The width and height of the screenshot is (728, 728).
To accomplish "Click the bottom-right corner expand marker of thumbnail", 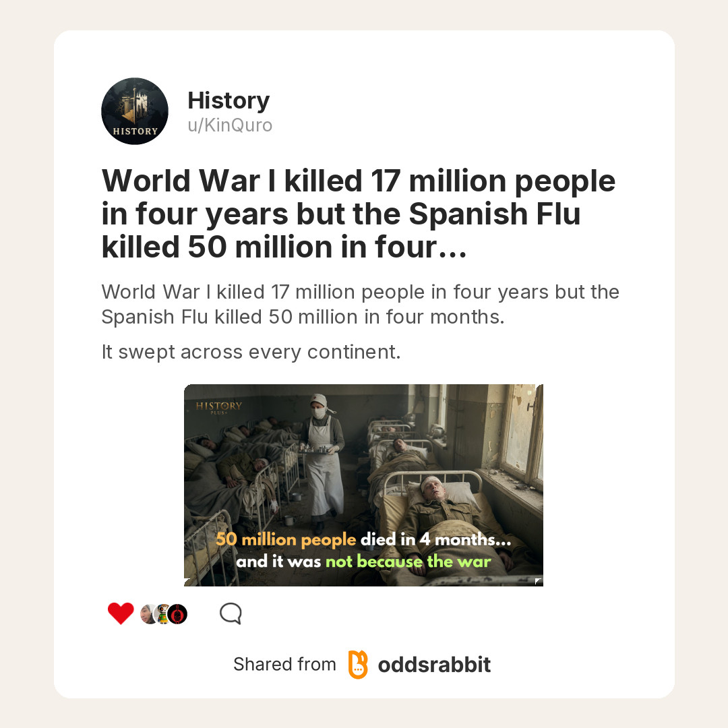I will pos(539,581).
